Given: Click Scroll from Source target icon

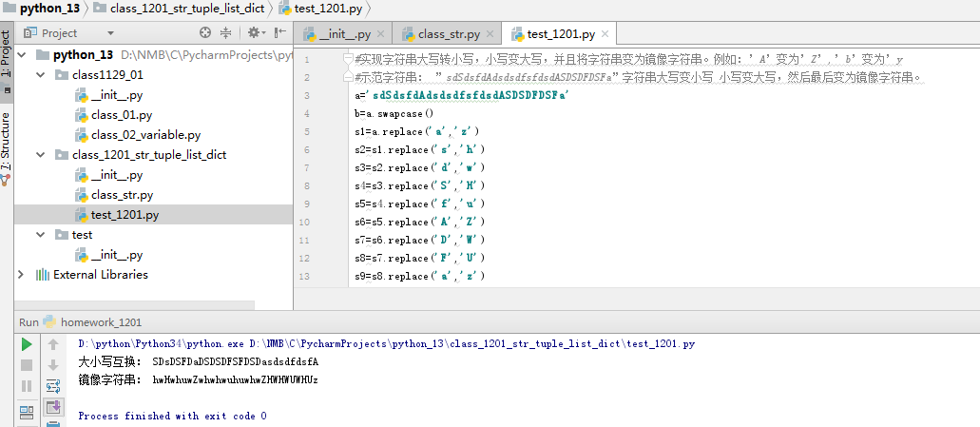Looking at the screenshot, I should click(205, 32).
